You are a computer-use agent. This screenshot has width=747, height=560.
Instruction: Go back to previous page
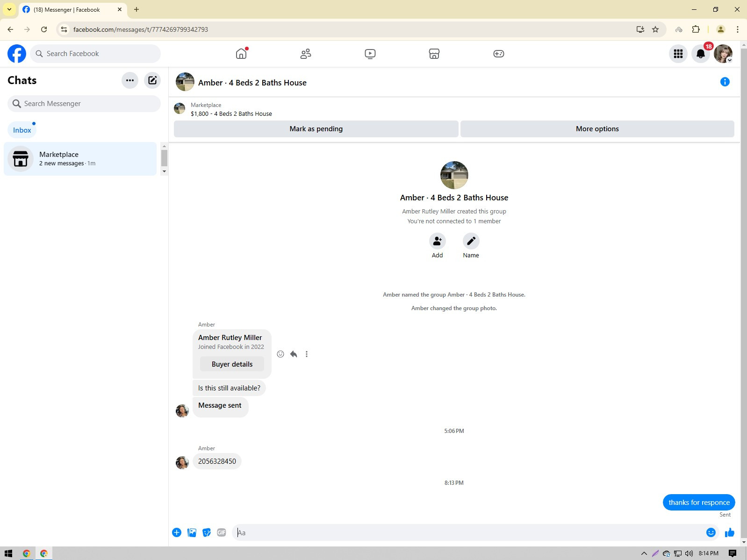coord(10,29)
